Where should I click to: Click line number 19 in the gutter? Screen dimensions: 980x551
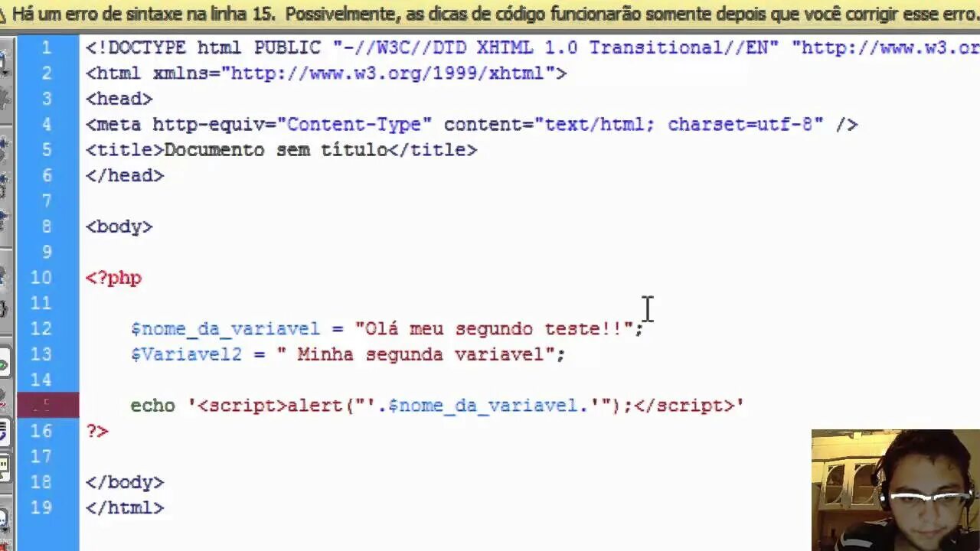[41, 507]
